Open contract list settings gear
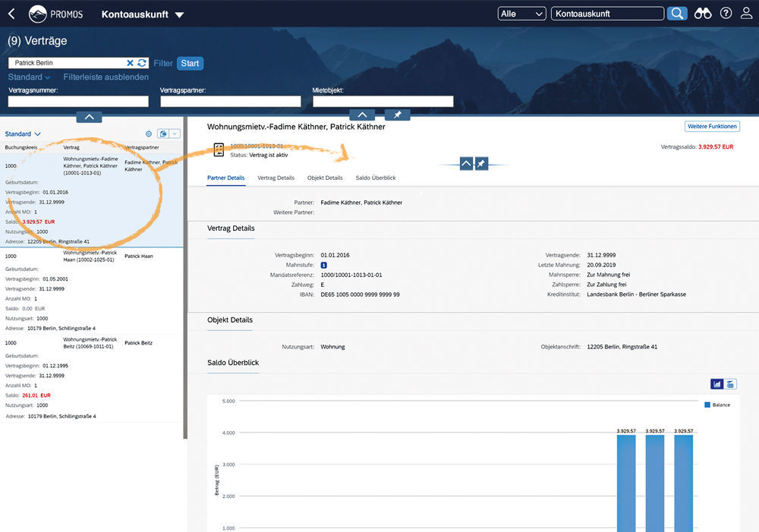This screenshot has height=532, width=759. point(149,134)
